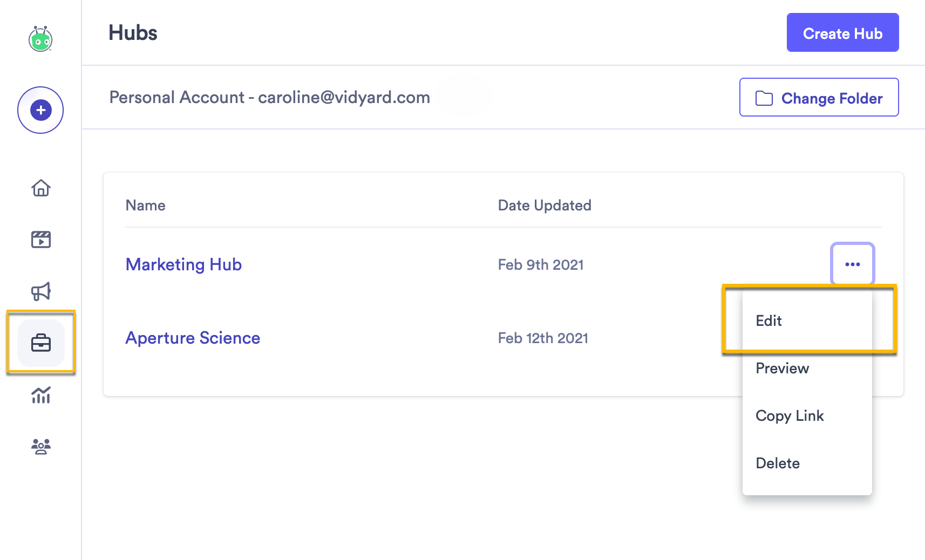Open the video library clapperboard icon

coord(40,239)
